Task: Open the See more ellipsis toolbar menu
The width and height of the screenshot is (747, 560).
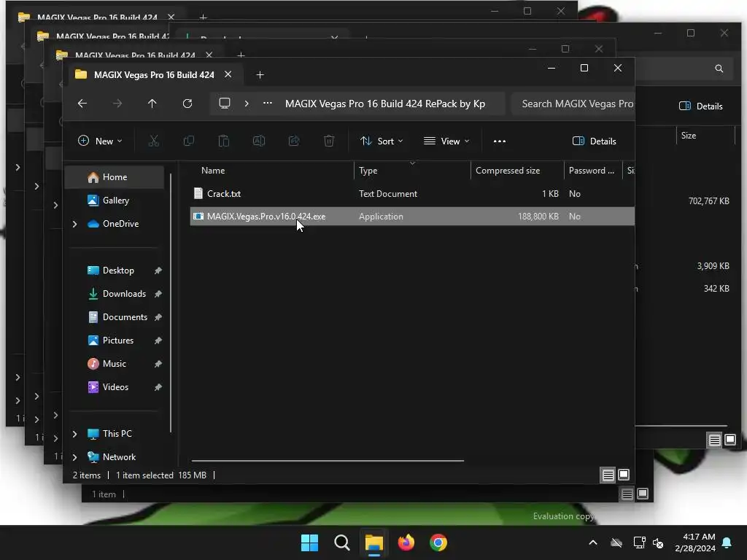Action: (x=499, y=141)
